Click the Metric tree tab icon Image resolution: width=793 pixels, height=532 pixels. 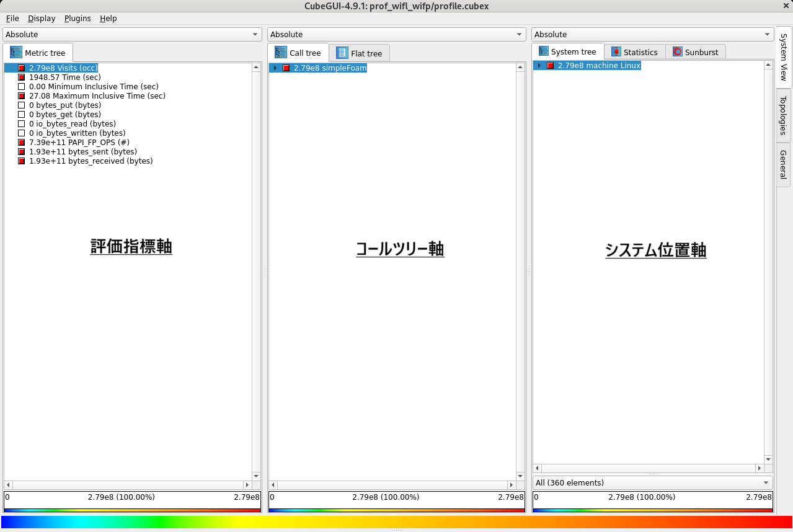click(x=16, y=53)
